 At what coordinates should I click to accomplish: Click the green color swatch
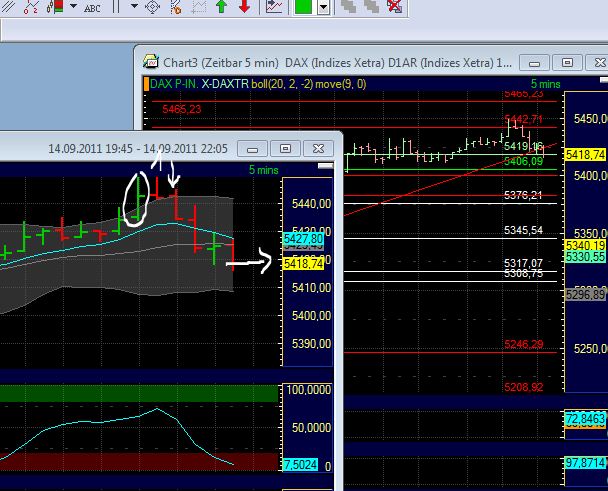(x=304, y=7)
